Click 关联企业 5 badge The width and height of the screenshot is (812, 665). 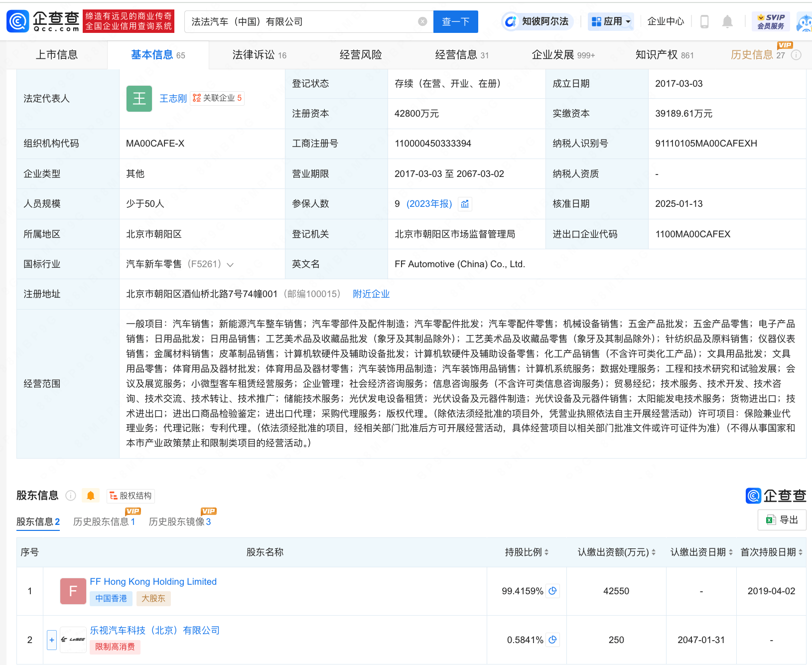pos(217,98)
